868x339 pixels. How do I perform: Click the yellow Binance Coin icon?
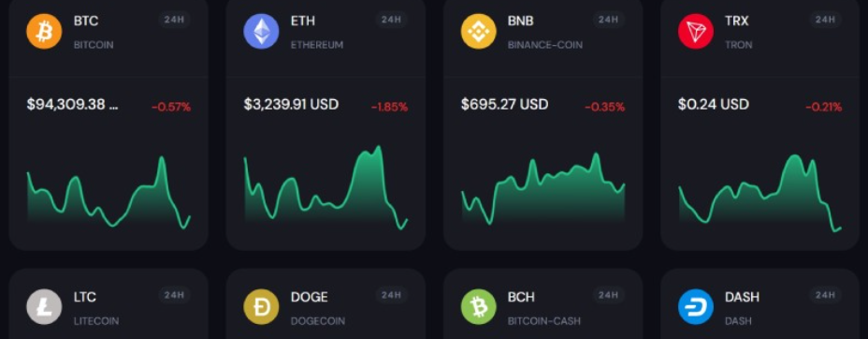478,31
